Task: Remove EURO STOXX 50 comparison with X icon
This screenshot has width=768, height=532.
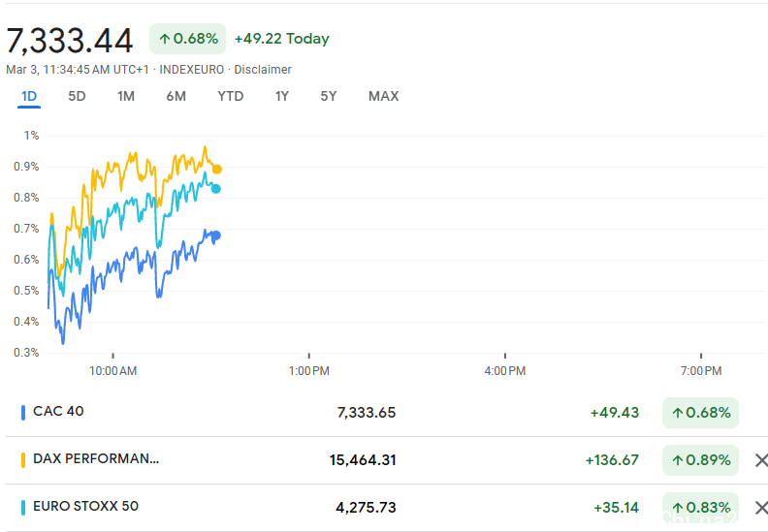Action: point(761,508)
